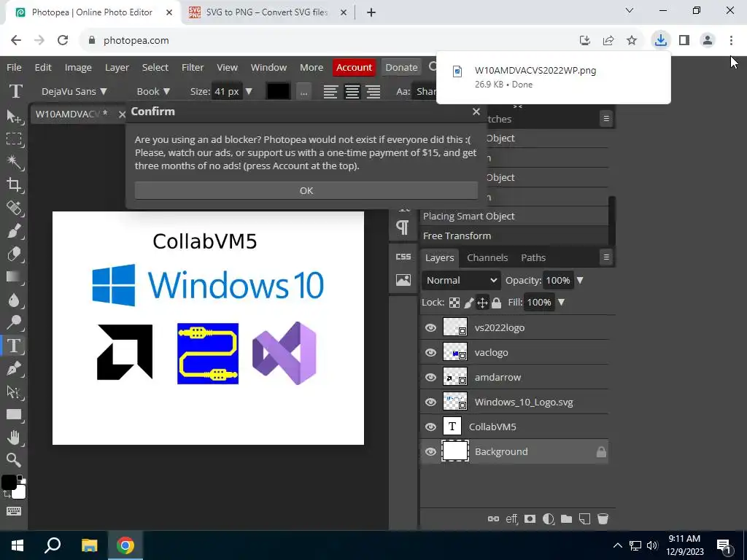
Task: Toggle lock position
Action: pos(483,303)
